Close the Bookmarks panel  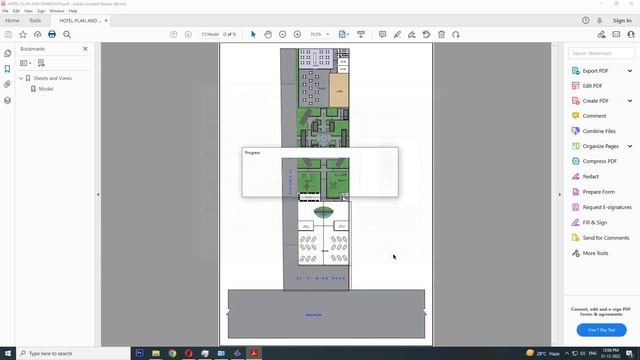click(x=85, y=49)
